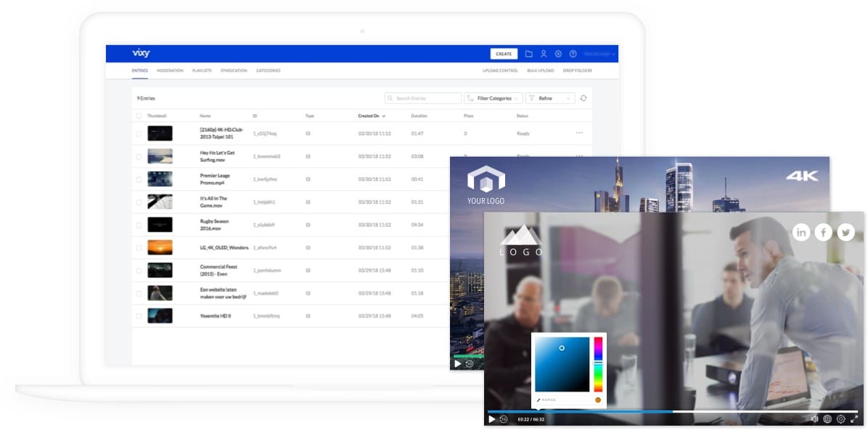Open the folder icon in the blue top bar
868x430 pixels.
point(529,54)
